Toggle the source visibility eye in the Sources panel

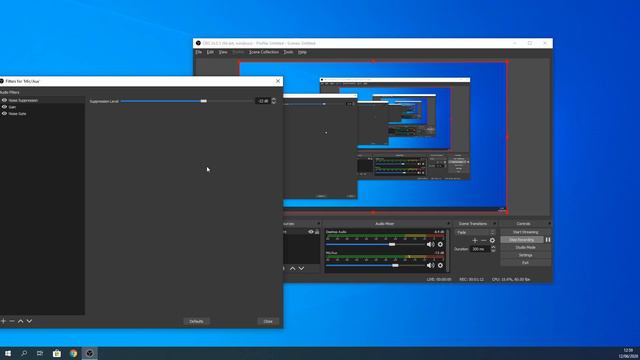click(x=311, y=232)
